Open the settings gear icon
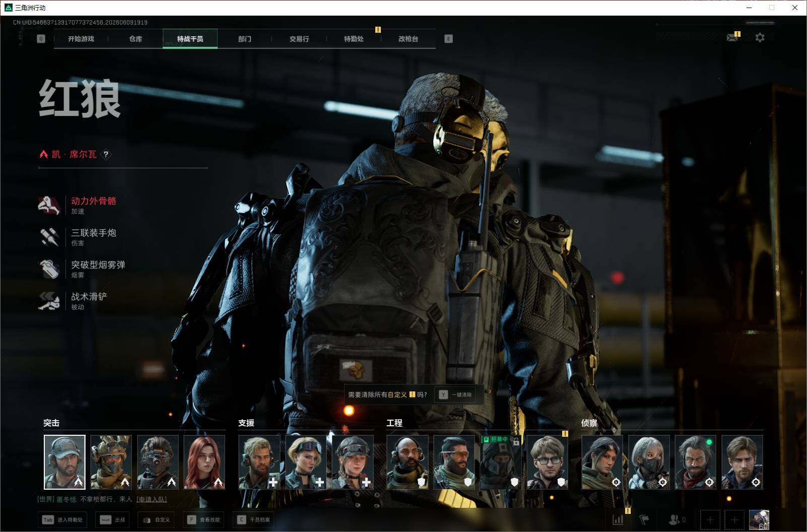This screenshot has height=532, width=807. (760, 37)
